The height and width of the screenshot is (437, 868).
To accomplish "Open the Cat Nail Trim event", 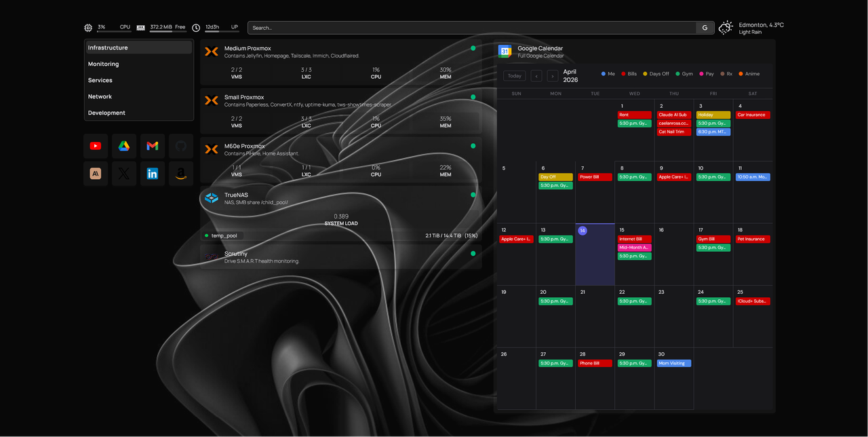I will pos(674,132).
